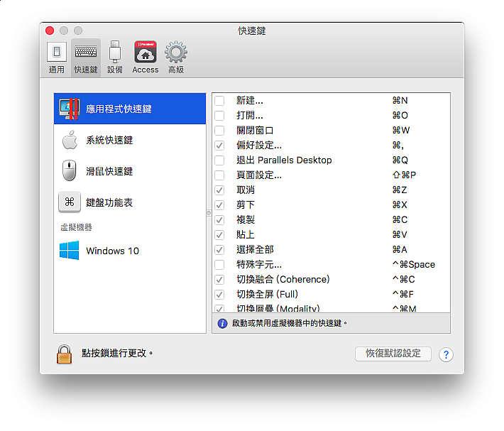Click the Access tab label
504x431 pixels.
point(146,70)
